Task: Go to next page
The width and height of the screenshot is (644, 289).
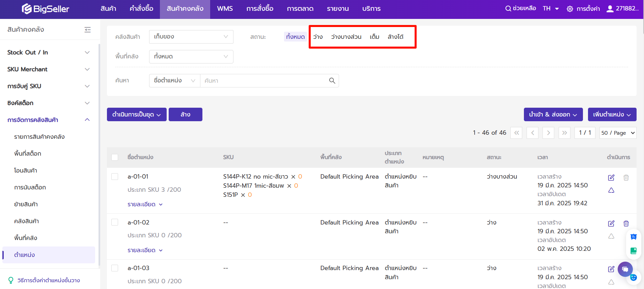Action: (x=549, y=133)
